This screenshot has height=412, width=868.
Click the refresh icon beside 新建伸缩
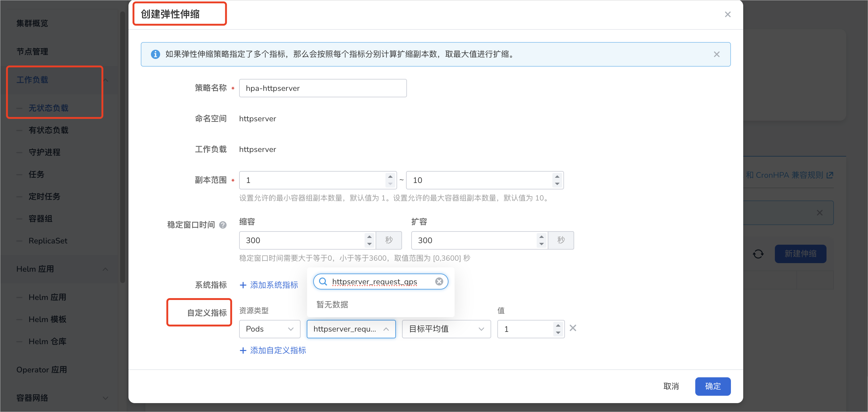[x=758, y=254]
